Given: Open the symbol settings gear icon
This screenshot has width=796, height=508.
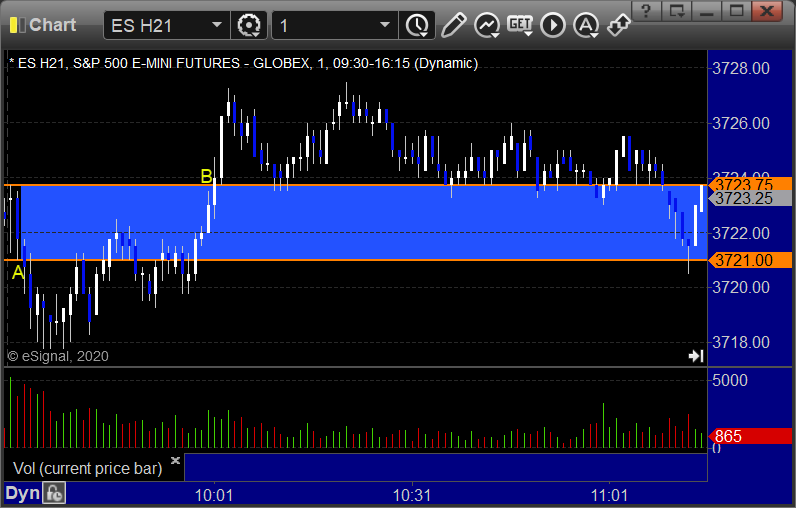Looking at the screenshot, I should pyautogui.click(x=249, y=25).
